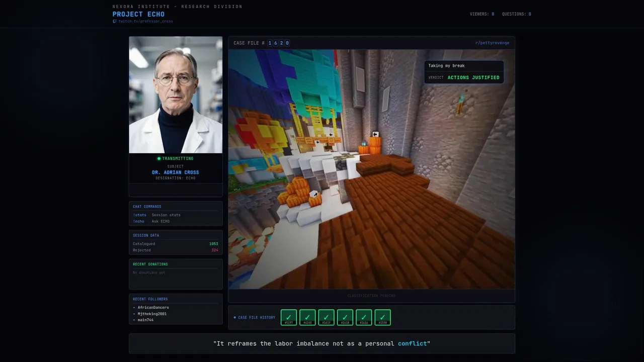This screenshot has width=644, height=362.
Task: Click the !stats chat command
Action: pyautogui.click(x=139, y=215)
